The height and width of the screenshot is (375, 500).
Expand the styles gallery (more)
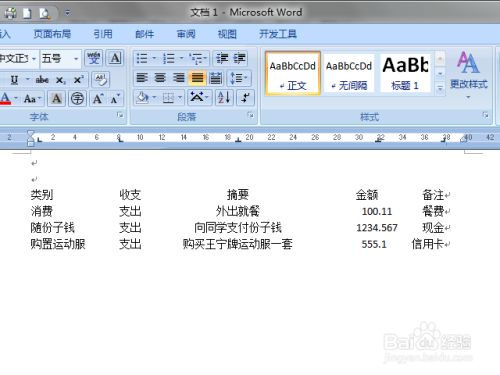[440, 89]
